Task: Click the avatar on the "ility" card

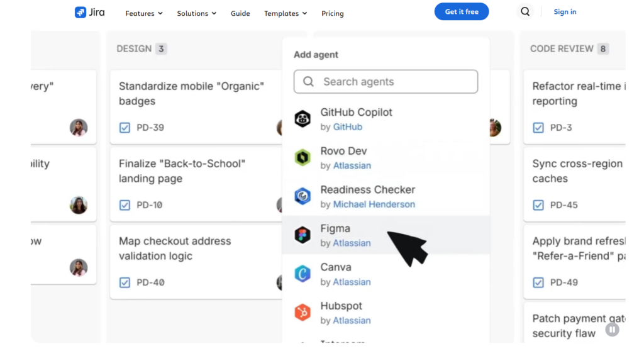Action: [79, 205]
